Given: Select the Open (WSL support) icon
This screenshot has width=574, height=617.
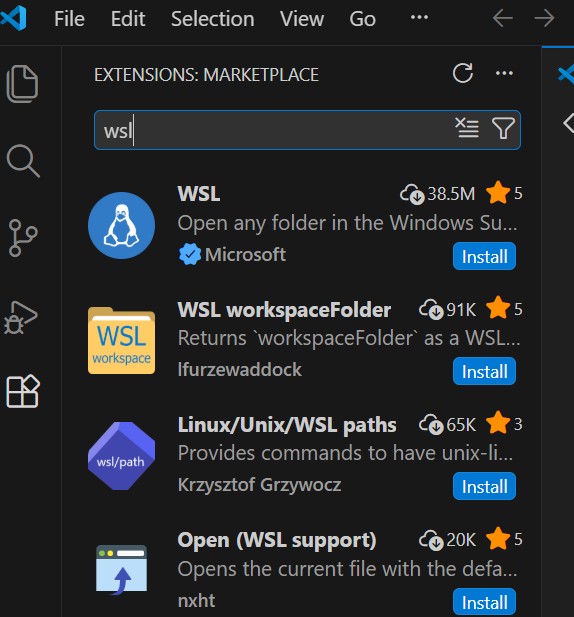Looking at the screenshot, I should 122,569.
